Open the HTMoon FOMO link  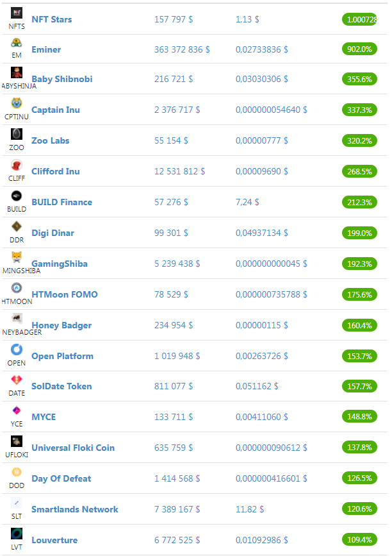click(65, 294)
